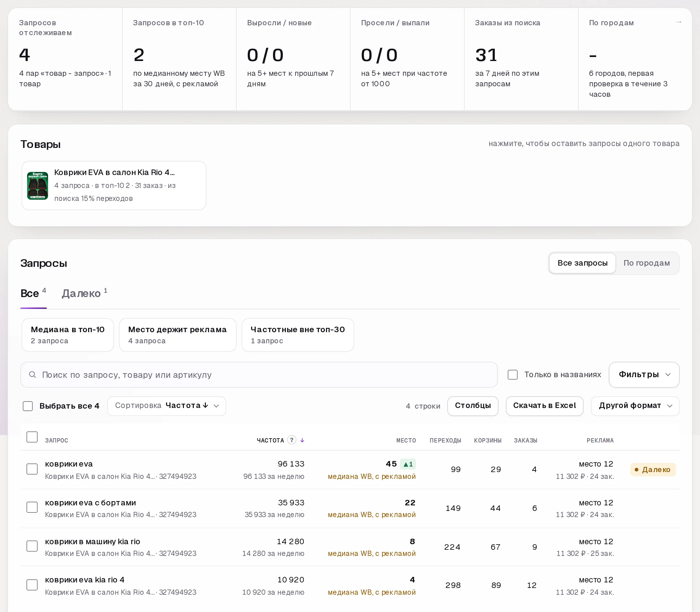
Task: Click the Заказы из поиска value 31
Action: (x=486, y=55)
